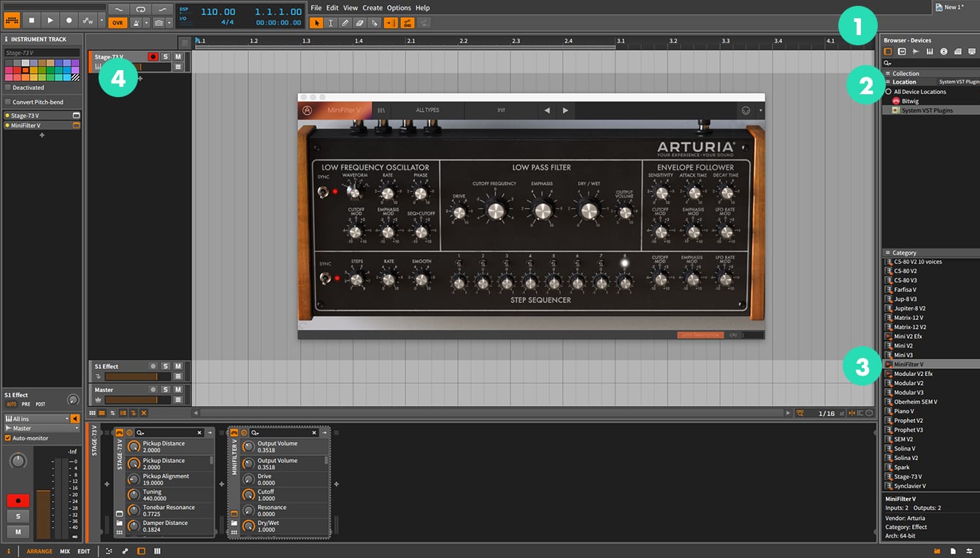Pick the red color swatch in palette
Screen dimensions: 980x558
(17, 70)
